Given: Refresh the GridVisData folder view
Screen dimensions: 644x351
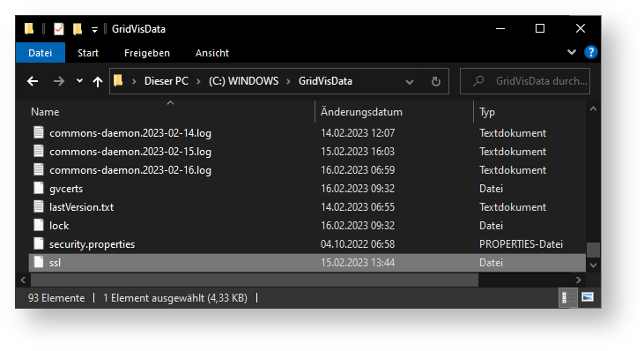Looking at the screenshot, I should point(436,81).
